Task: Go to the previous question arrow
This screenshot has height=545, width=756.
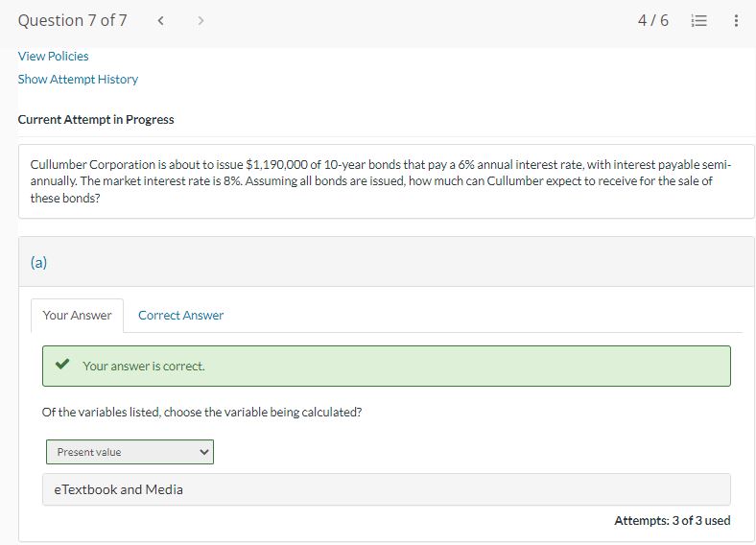Action: 160,21
